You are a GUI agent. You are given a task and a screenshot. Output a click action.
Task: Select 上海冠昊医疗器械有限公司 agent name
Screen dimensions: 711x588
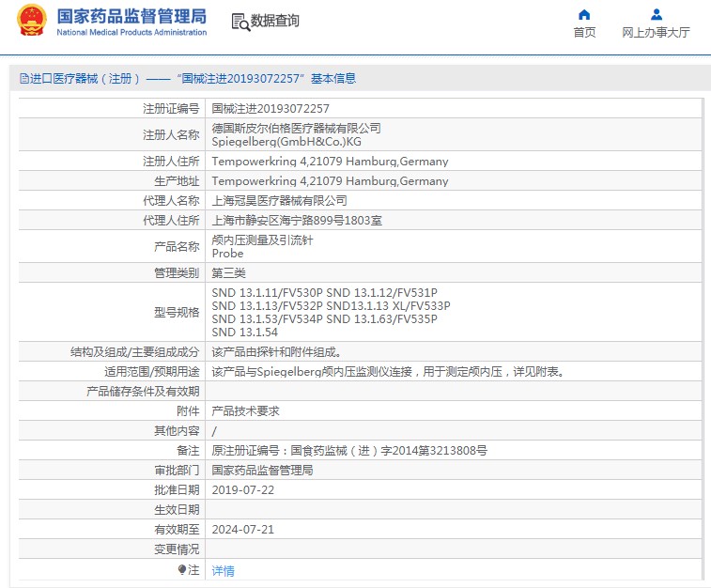tap(279, 201)
